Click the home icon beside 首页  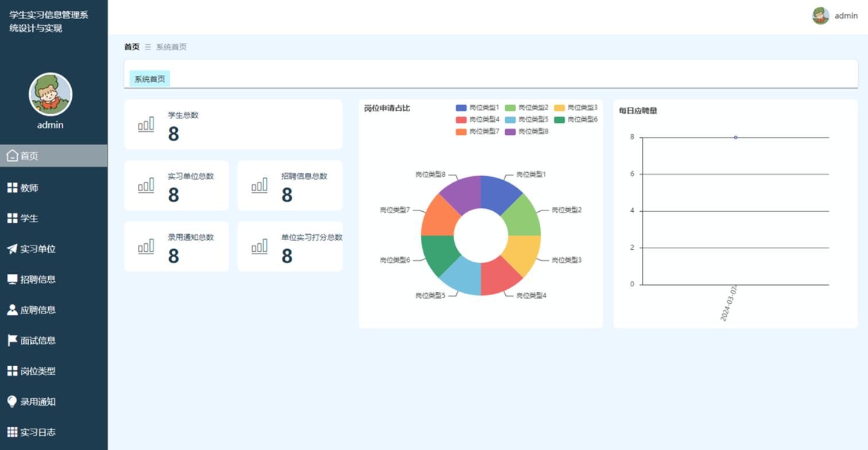(12, 156)
